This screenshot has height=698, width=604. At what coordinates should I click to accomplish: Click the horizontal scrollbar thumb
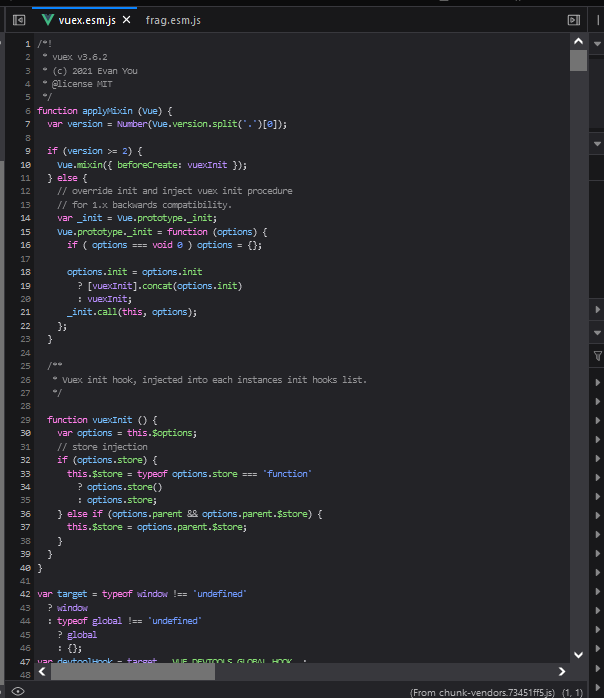[133, 672]
